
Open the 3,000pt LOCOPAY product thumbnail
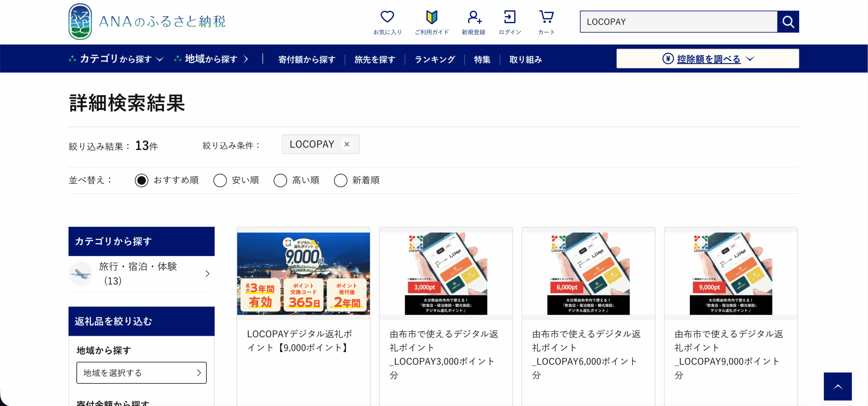(x=446, y=274)
